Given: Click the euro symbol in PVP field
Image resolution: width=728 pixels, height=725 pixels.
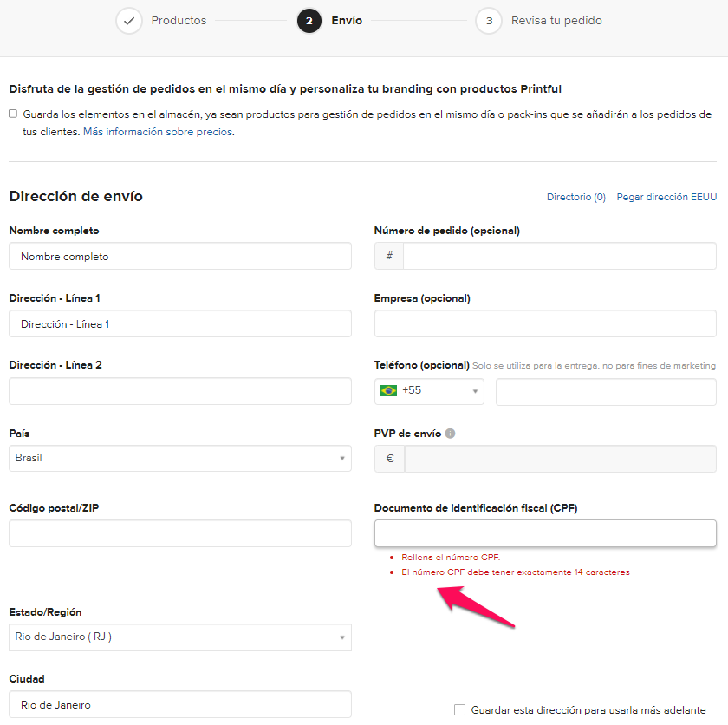Looking at the screenshot, I should (x=389, y=459).
